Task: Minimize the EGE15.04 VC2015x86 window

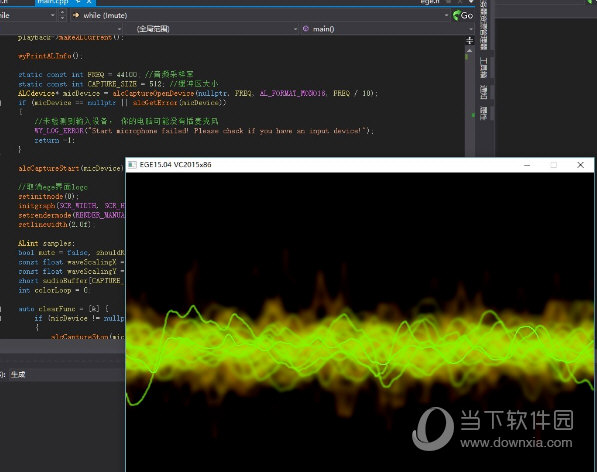Action: [x=527, y=165]
